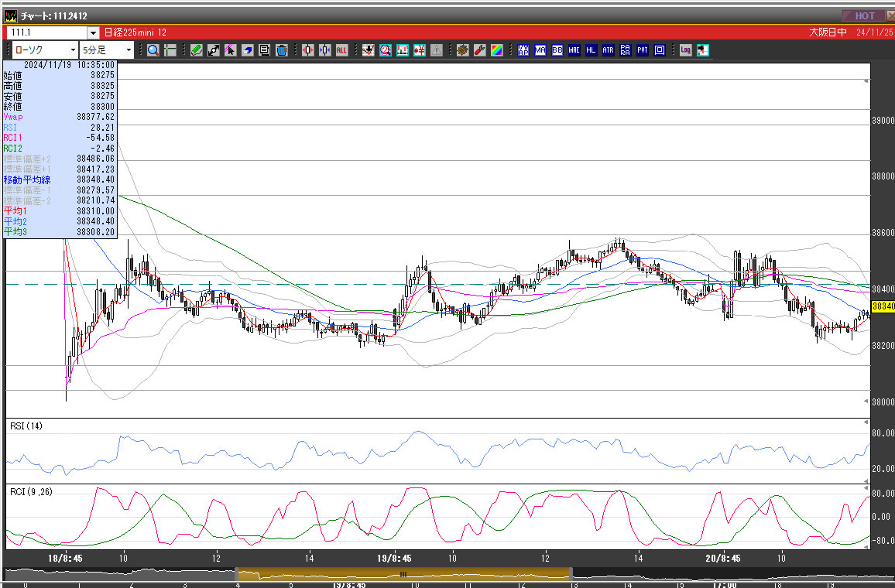This screenshot has width=895, height=588.
Task: Click the 平均1 value row
Action: (x=60, y=211)
